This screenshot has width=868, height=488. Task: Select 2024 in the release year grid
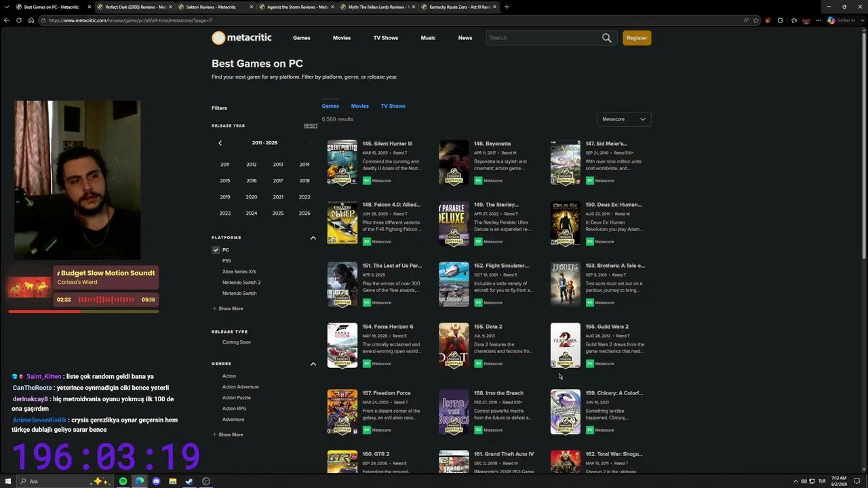coord(252,213)
